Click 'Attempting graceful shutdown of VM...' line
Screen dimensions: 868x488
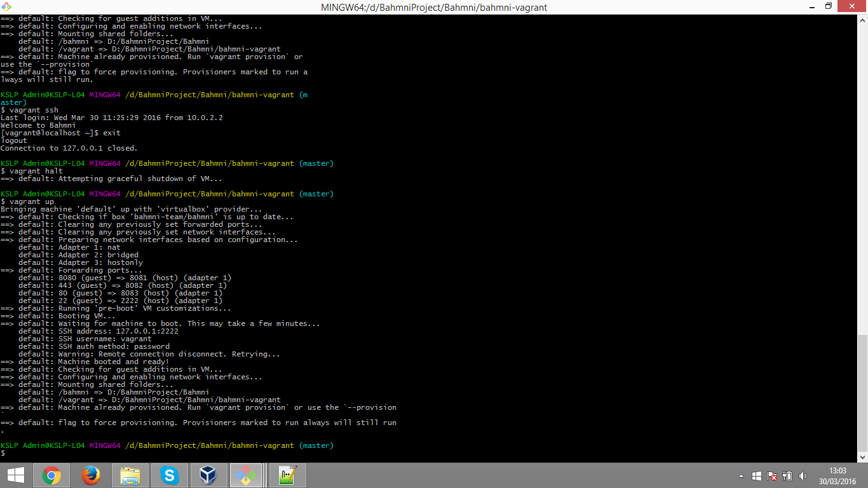(111, 179)
